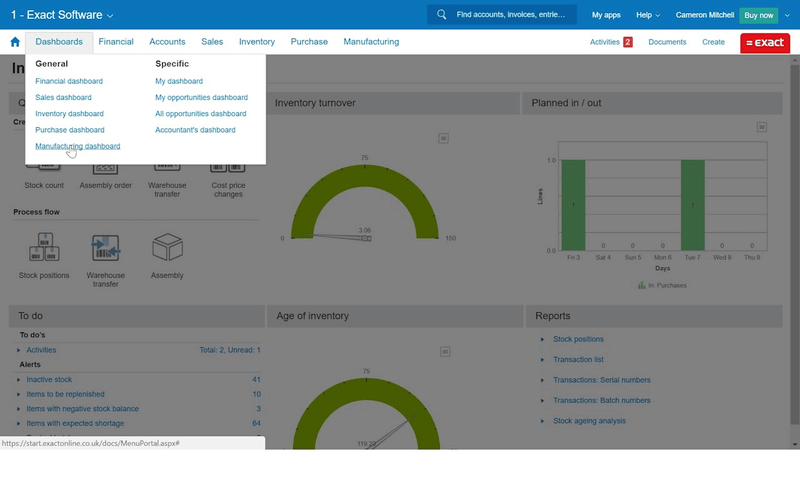Open Planned in/out chart menu icon

[761, 127]
